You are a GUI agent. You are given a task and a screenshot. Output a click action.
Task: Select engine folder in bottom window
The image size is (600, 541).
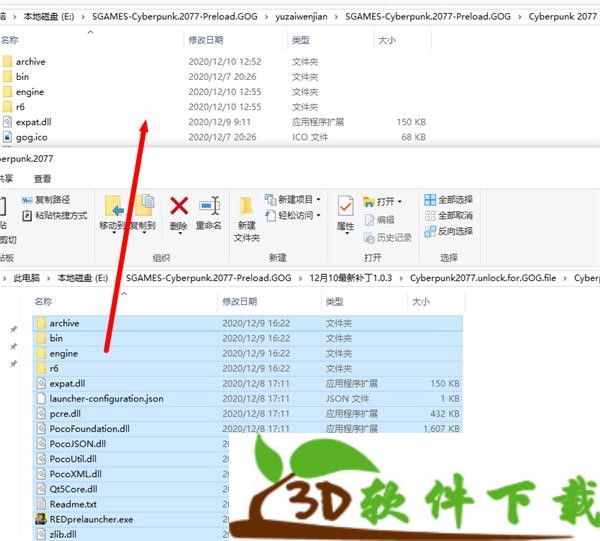[247, 354]
